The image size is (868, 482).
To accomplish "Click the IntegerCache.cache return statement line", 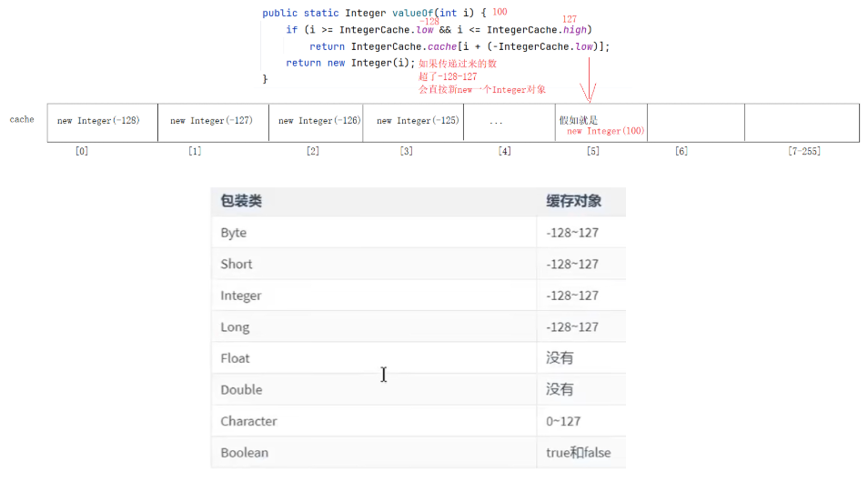I will tap(459, 46).
